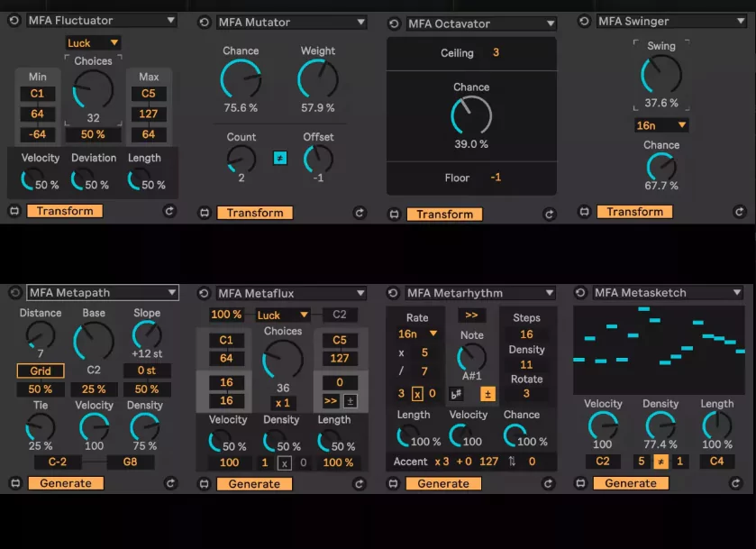This screenshot has height=549, width=756.
Task: Click the note sketch display in Metasketch
Action: click(x=659, y=351)
